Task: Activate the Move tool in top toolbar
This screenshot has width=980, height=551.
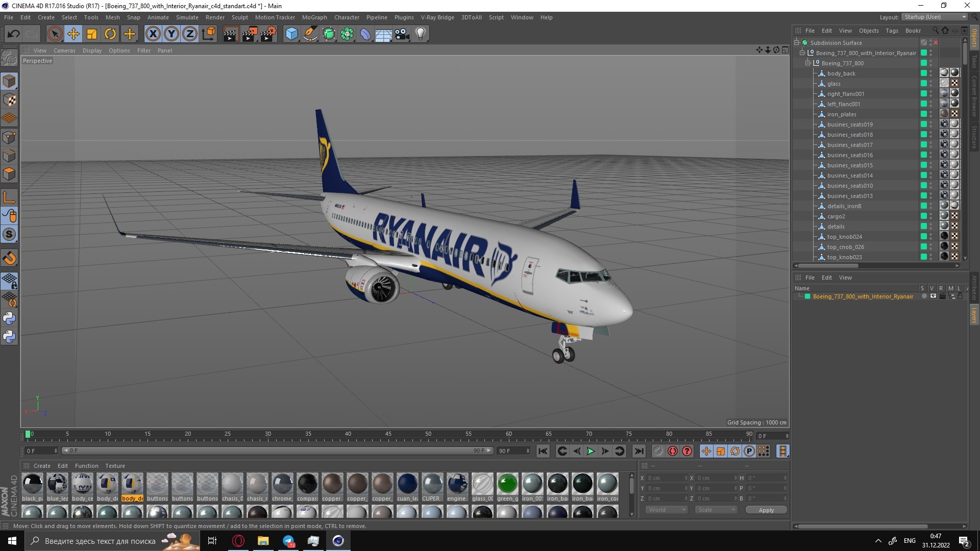Action: point(73,34)
